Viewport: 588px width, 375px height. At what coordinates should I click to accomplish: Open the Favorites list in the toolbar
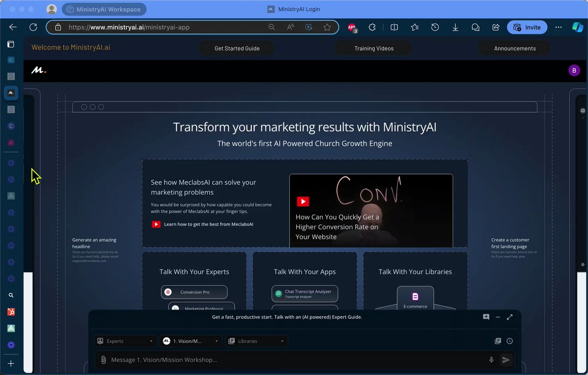pyautogui.click(x=415, y=27)
